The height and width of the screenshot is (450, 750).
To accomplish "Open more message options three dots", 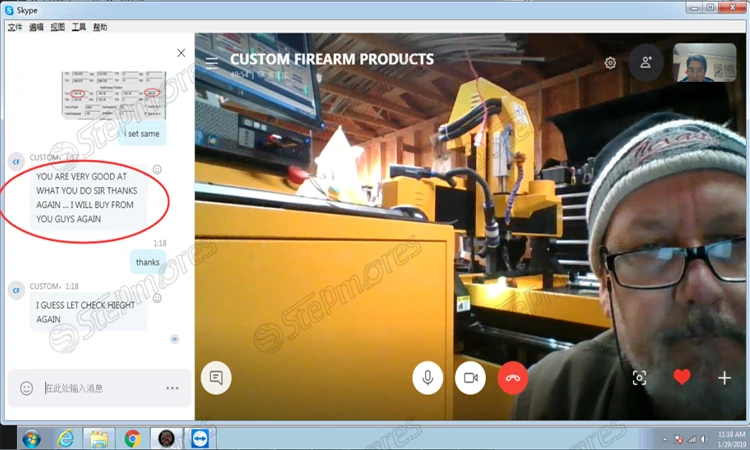I will (172, 388).
